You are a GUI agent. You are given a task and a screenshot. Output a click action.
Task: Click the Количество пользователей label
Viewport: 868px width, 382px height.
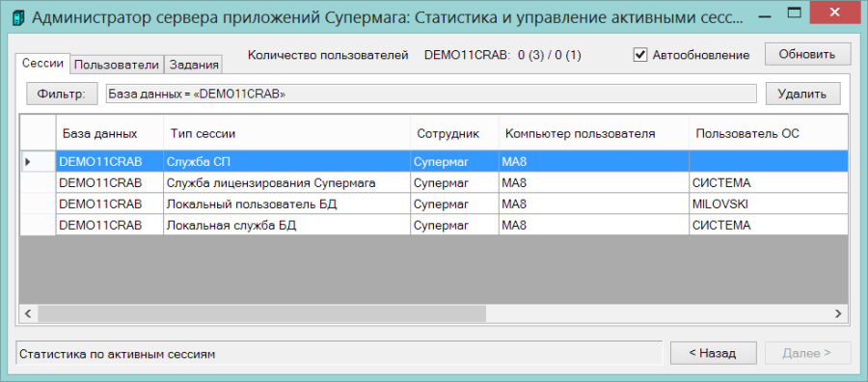[x=328, y=55]
